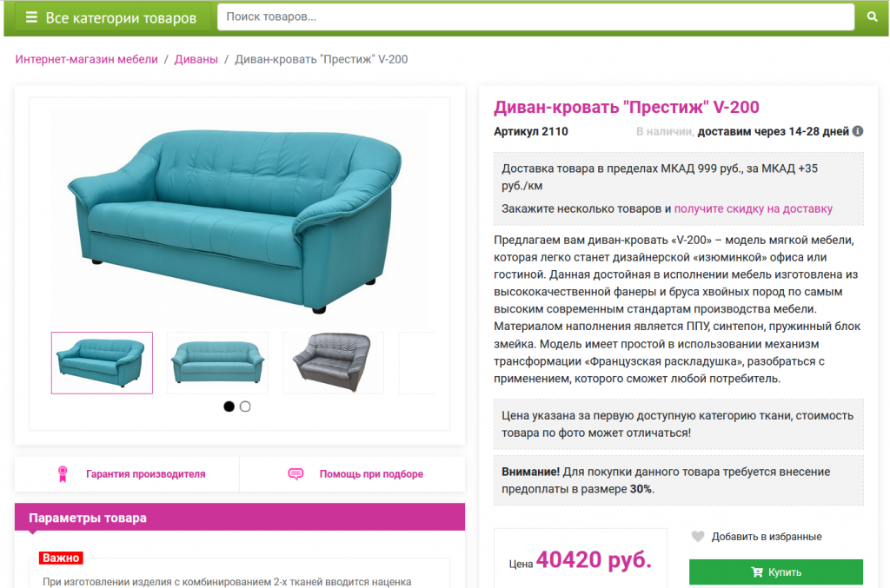Open Интернет-магазин мебели breadcrumb link
Screen dimensions: 890x588
click(86, 60)
